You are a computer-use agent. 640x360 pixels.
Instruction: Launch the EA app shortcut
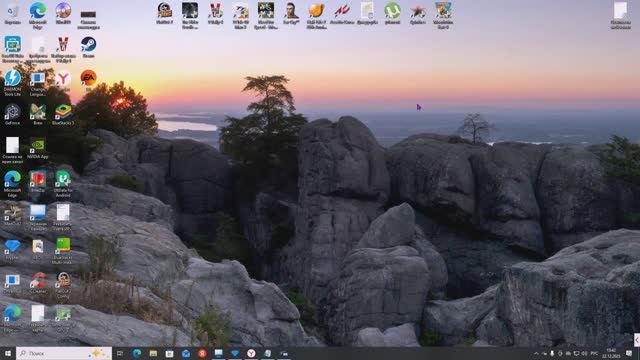pos(88,80)
